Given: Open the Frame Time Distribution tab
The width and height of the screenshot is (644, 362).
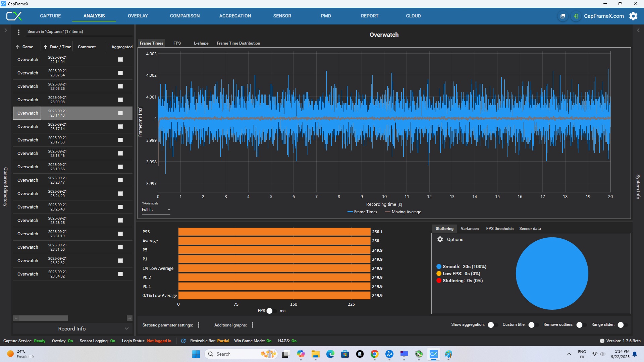Looking at the screenshot, I should click(238, 43).
